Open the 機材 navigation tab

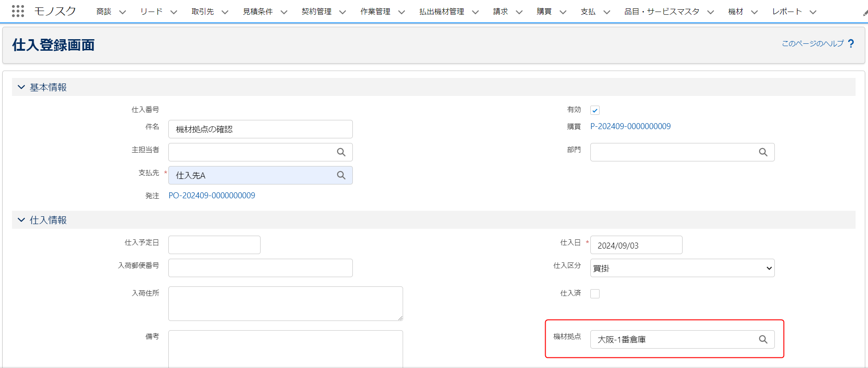[735, 12]
